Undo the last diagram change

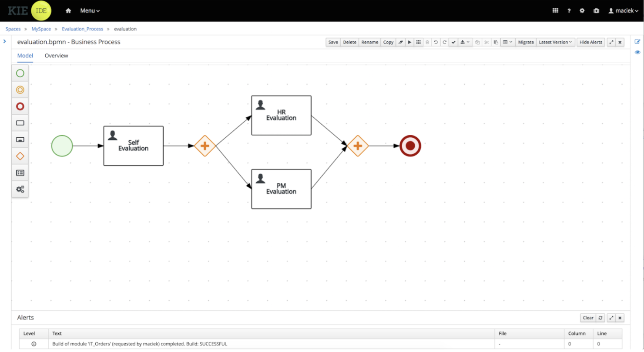point(436,42)
